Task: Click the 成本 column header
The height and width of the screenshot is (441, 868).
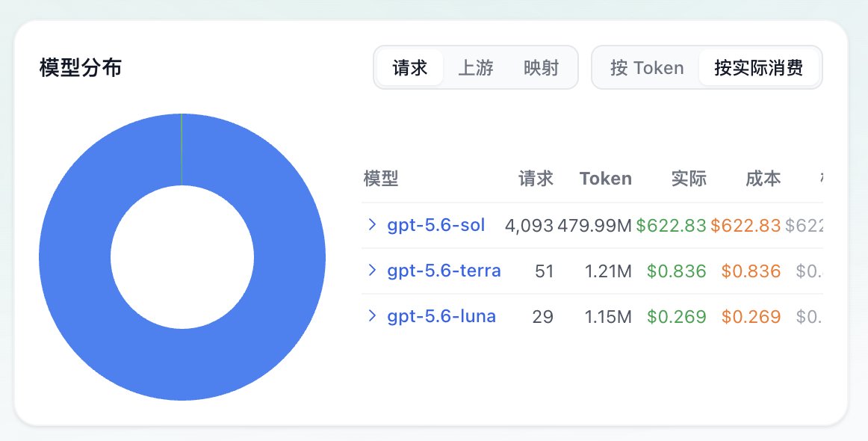Action: [x=763, y=179]
